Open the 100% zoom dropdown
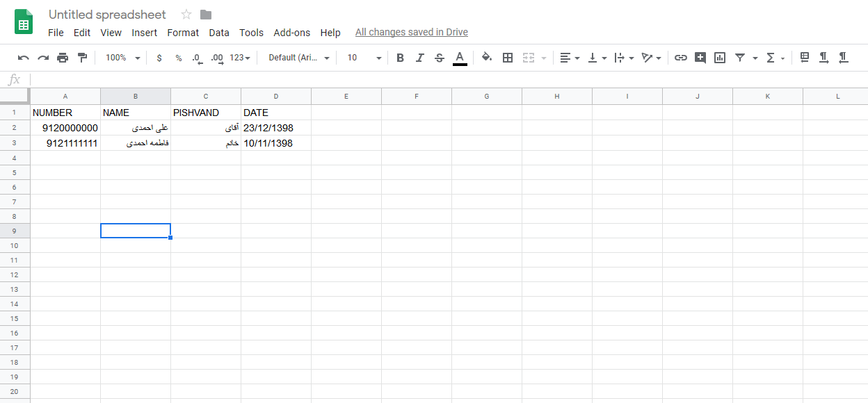Screen dimensions: 868x403 pyautogui.click(x=122, y=58)
